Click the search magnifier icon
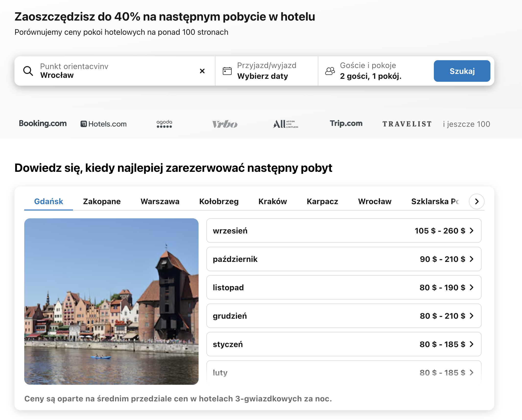 (x=28, y=71)
